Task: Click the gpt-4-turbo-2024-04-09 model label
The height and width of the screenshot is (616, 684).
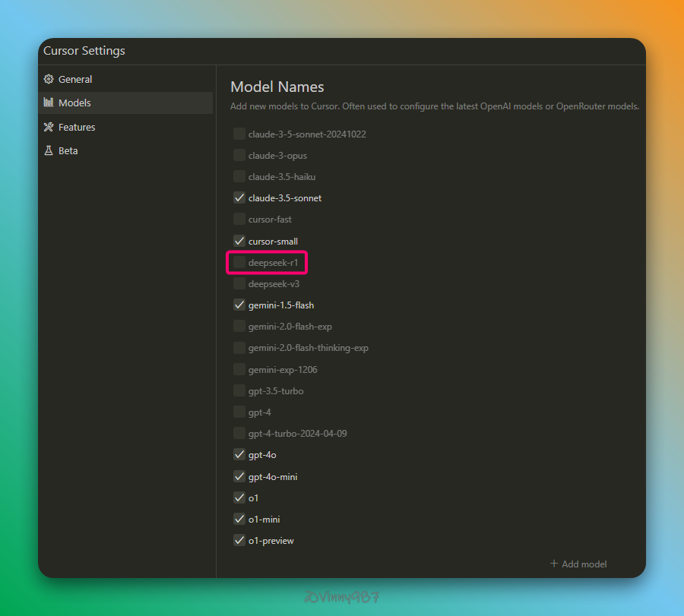Action: click(x=297, y=434)
